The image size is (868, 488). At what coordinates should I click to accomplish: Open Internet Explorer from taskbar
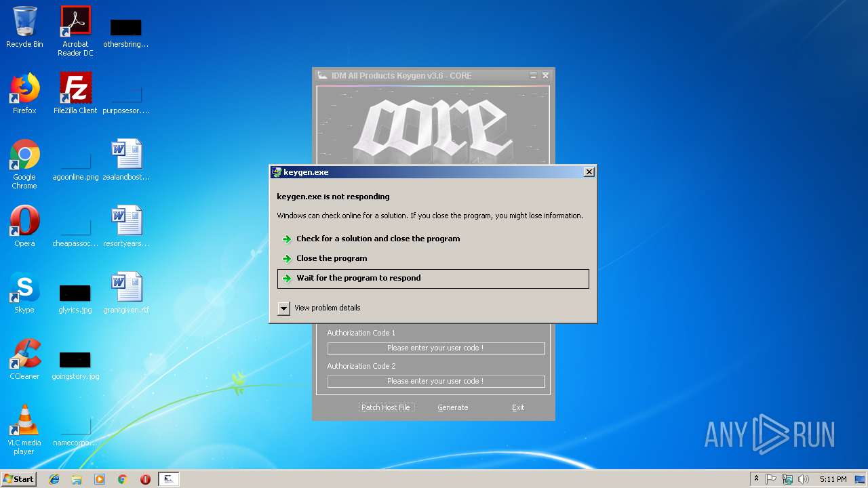[54, 479]
